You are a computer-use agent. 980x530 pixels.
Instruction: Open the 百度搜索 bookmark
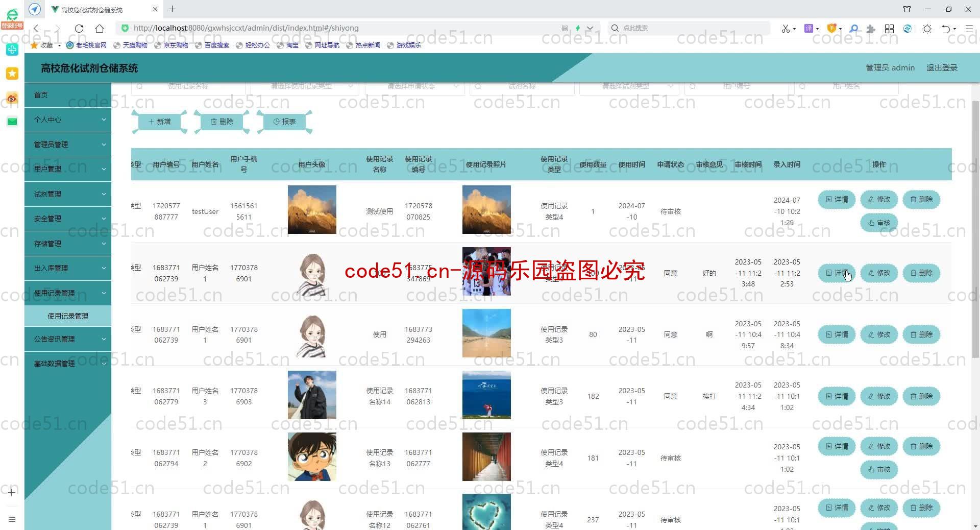(x=212, y=45)
